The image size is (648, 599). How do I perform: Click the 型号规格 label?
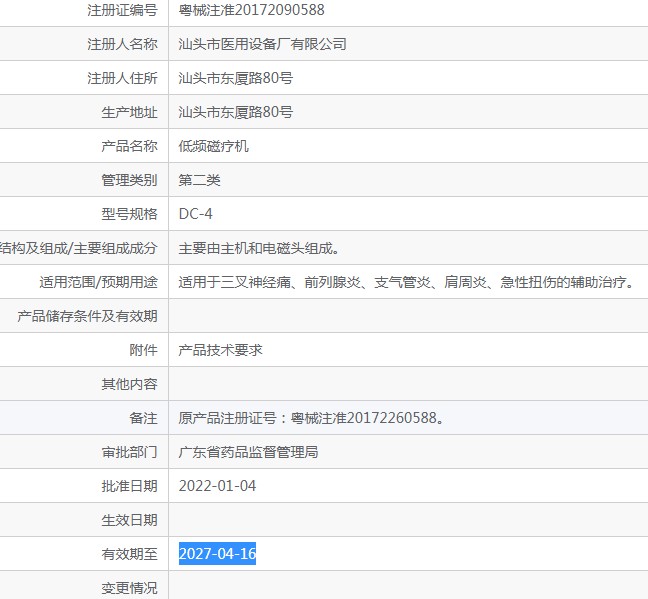pos(129,214)
